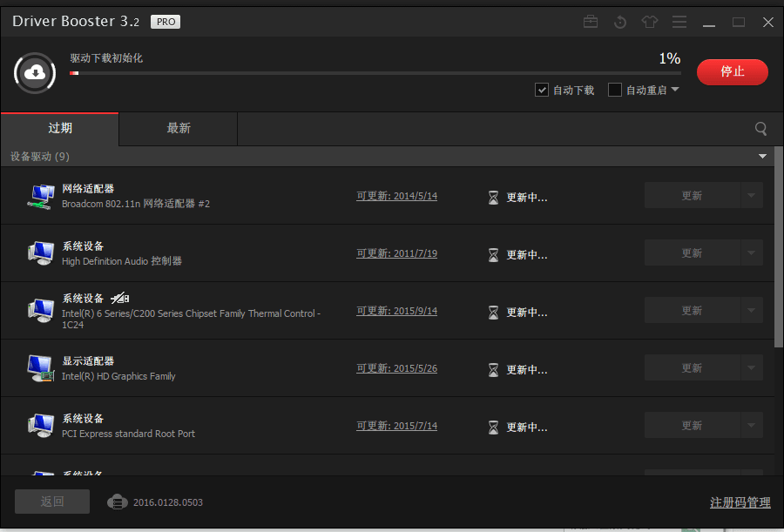The image size is (784, 532).
Task: Click the hourglass icon in Intel HD Graphics row
Action: click(493, 370)
